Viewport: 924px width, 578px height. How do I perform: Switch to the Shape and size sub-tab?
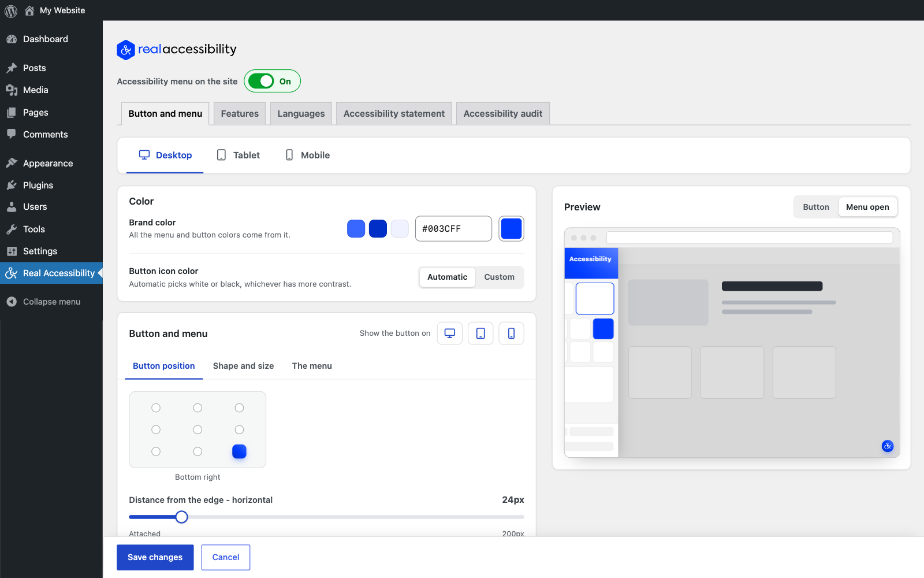pos(243,366)
